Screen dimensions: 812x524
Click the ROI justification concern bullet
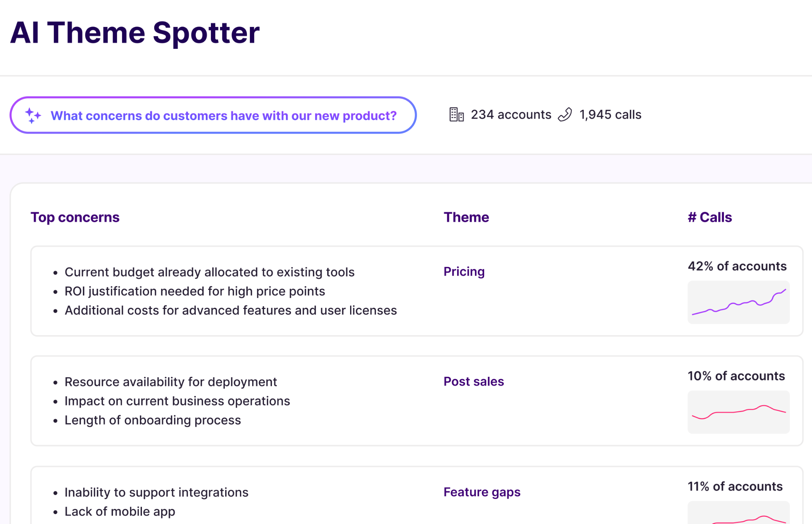click(195, 292)
